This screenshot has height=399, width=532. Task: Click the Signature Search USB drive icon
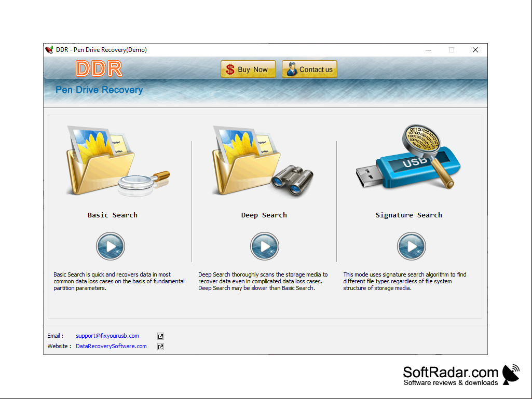[408, 157]
